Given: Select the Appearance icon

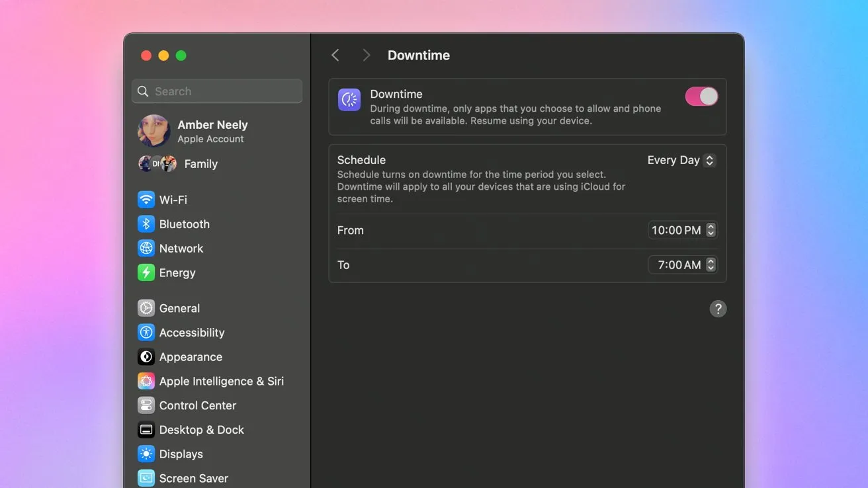Looking at the screenshot, I should coord(146,357).
